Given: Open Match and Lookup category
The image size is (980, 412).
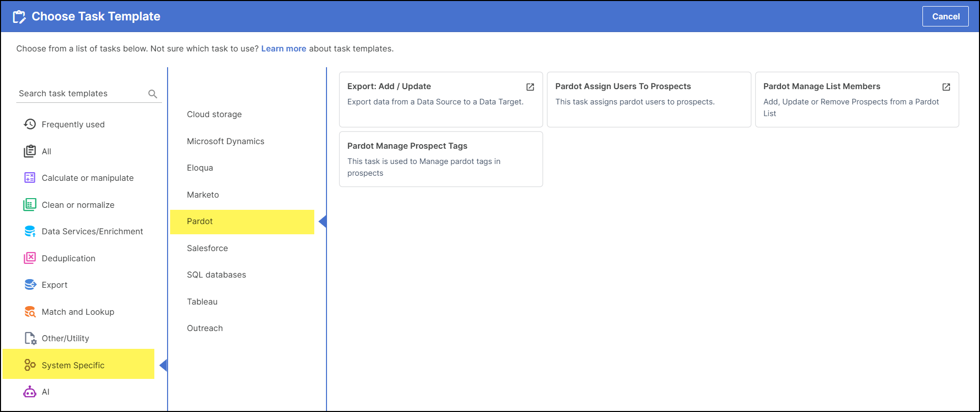Looking at the screenshot, I should click(x=78, y=312).
